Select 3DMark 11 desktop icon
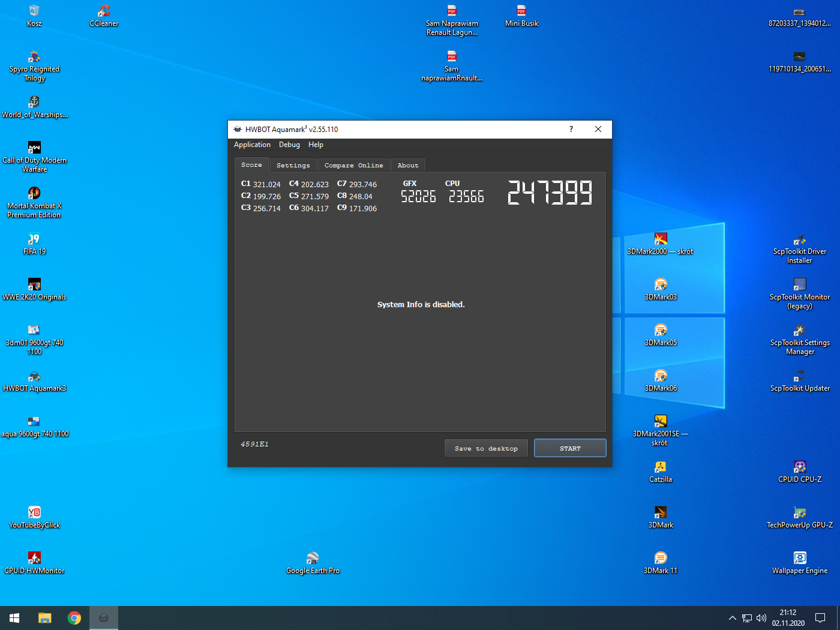 (661, 563)
